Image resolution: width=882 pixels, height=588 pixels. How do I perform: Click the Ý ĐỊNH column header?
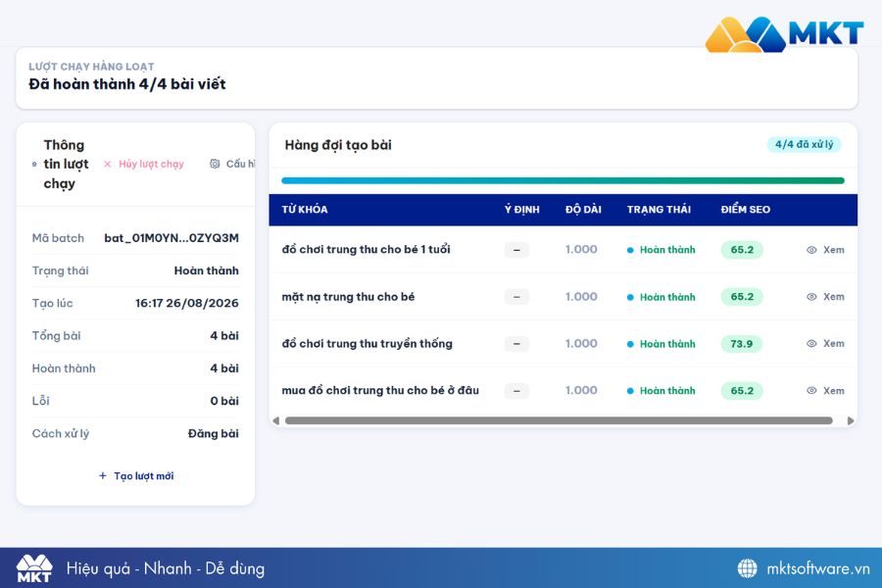[x=521, y=210]
